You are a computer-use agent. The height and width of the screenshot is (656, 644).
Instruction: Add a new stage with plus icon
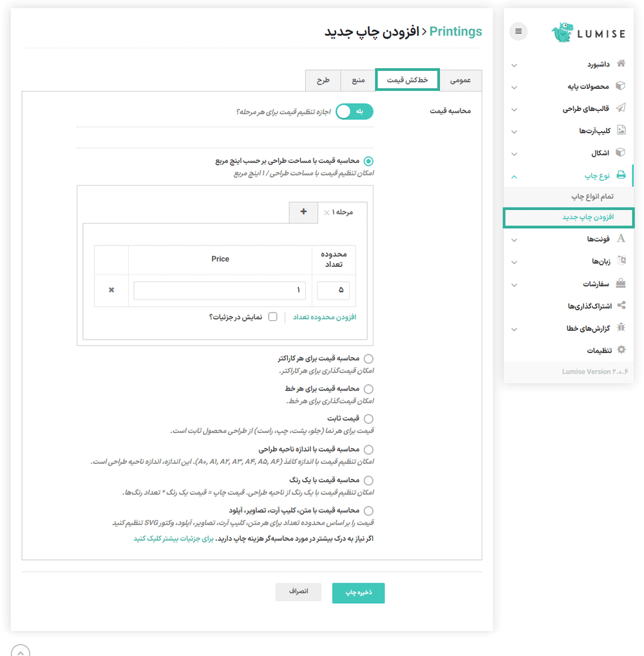[304, 211]
